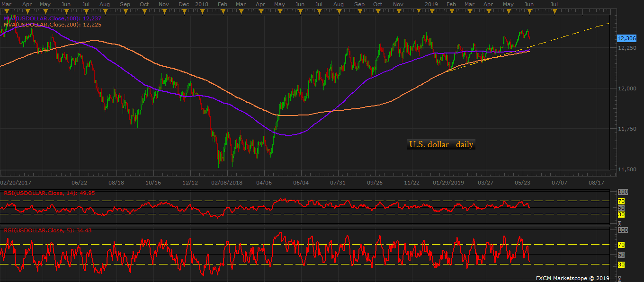The height and width of the screenshot is (282, 644).
Task: Click the blue current price tag 12,306
Action: 627,38
